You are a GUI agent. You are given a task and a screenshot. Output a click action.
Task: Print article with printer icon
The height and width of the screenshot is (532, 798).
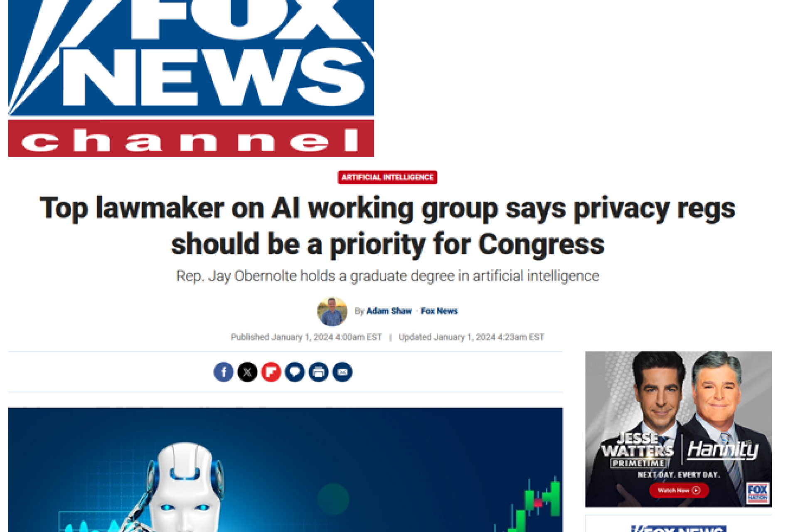point(319,372)
